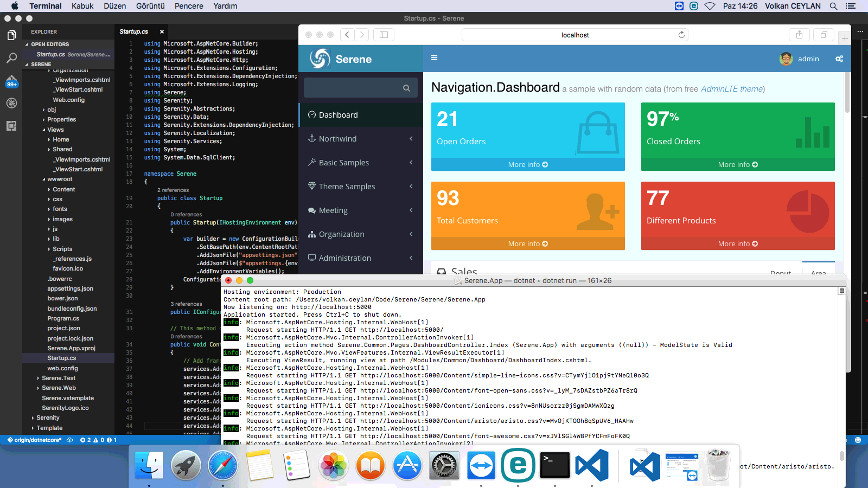Expand the Organization sidebar menu
Viewport: 868px width, 488px height.
click(360, 234)
